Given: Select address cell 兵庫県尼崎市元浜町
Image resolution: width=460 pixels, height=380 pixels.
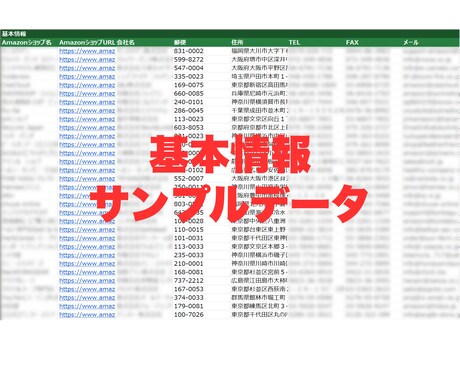Looking at the screenshot, I should tap(259, 94).
